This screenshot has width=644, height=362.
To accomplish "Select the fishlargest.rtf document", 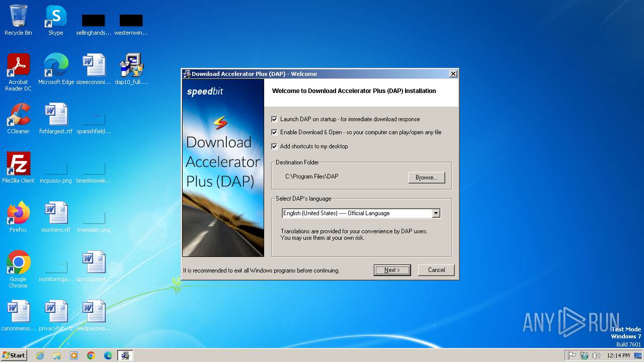I will 56,119.
